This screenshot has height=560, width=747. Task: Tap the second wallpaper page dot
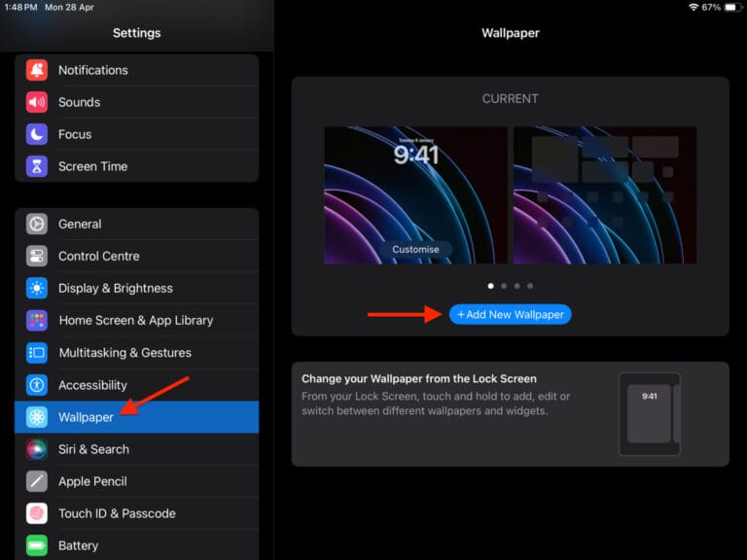pyautogui.click(x=504, y=286)
